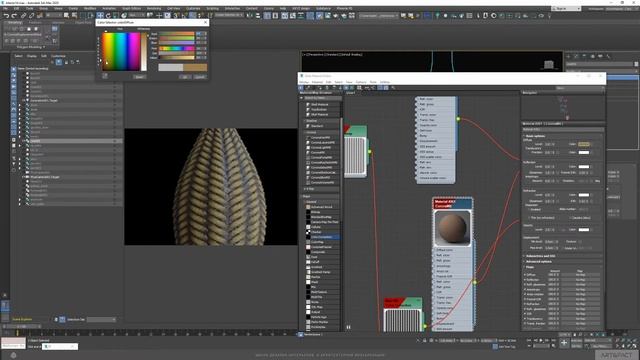Select the Bitmap map in the browser
The image size is (640, 360).
click(316, 212)
